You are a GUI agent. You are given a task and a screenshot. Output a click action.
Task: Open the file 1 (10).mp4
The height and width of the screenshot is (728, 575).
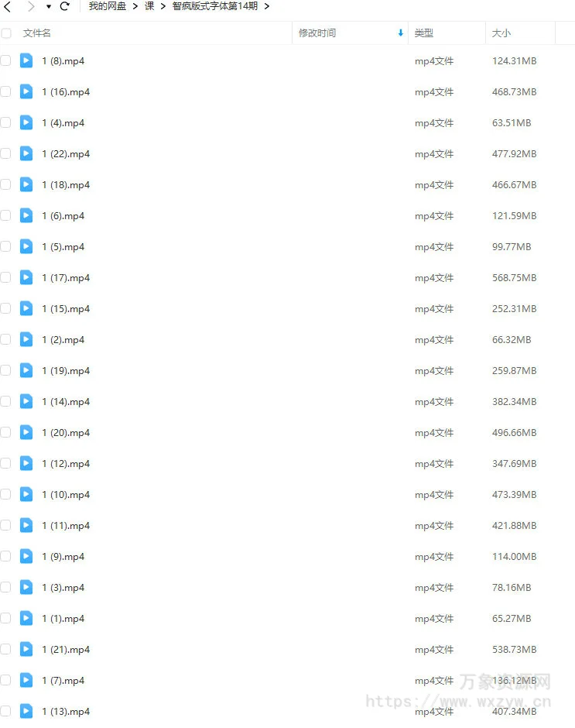pyautogui.click(x=66, y=495)
